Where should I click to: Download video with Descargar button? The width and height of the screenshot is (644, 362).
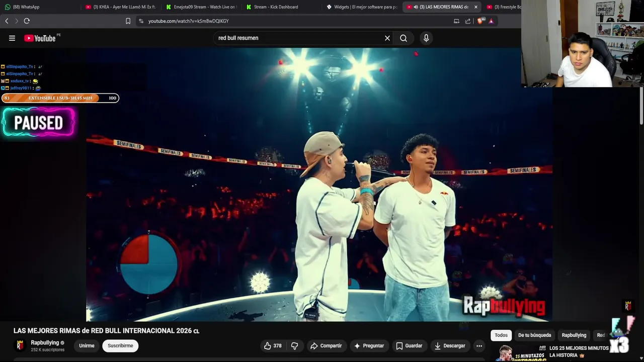coord(450,346)
